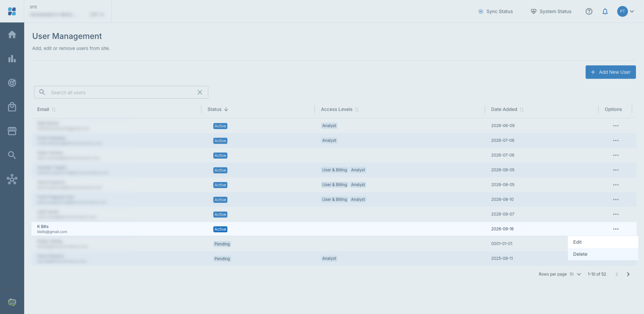
Task: Open the network nodes sidebar icon
Action: [x=12, y=179]
